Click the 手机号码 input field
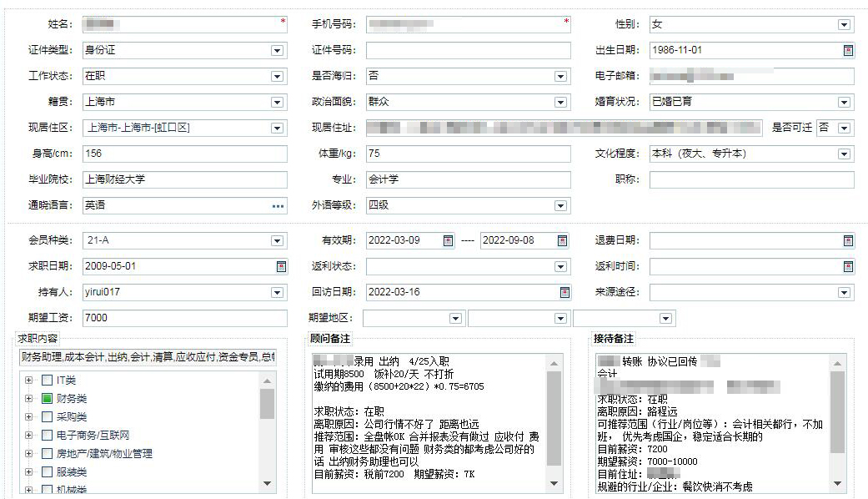Viewport: 868px width, 499px height. point(469,24)
